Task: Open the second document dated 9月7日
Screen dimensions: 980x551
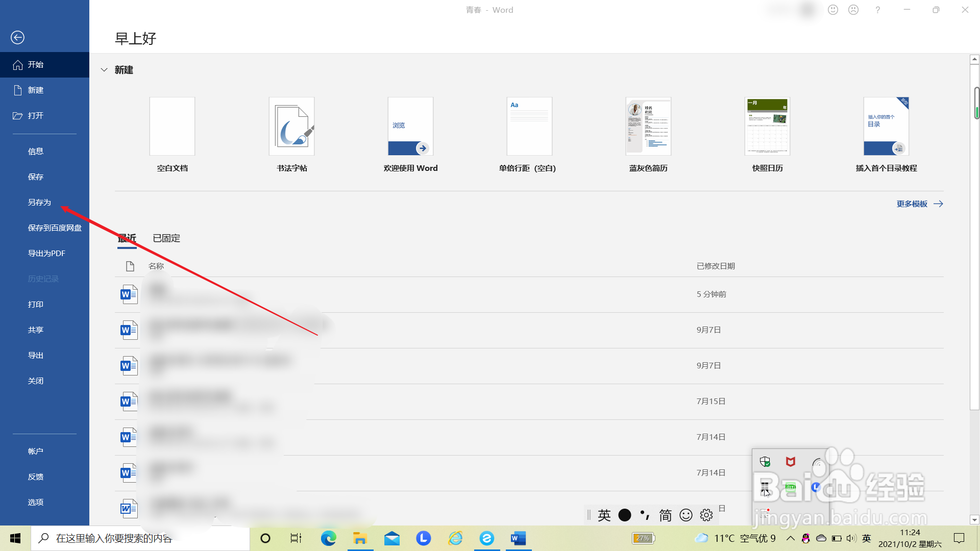Action: click(529, 366)
